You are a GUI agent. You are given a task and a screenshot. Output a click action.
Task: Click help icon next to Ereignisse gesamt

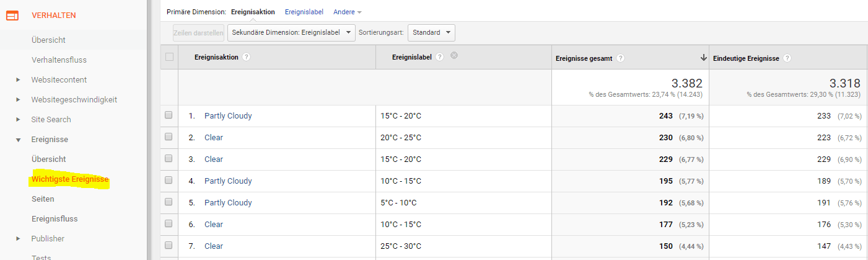pos(620,58)
